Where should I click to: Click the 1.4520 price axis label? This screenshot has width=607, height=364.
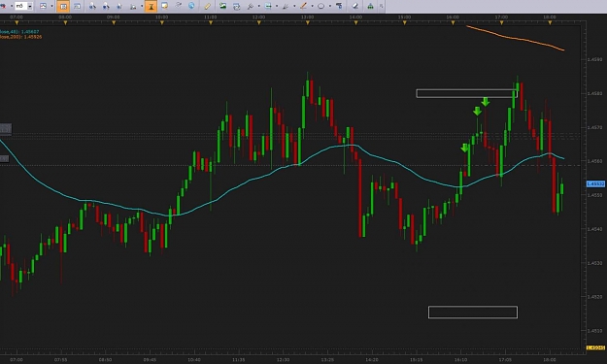[x=594, y=297]
